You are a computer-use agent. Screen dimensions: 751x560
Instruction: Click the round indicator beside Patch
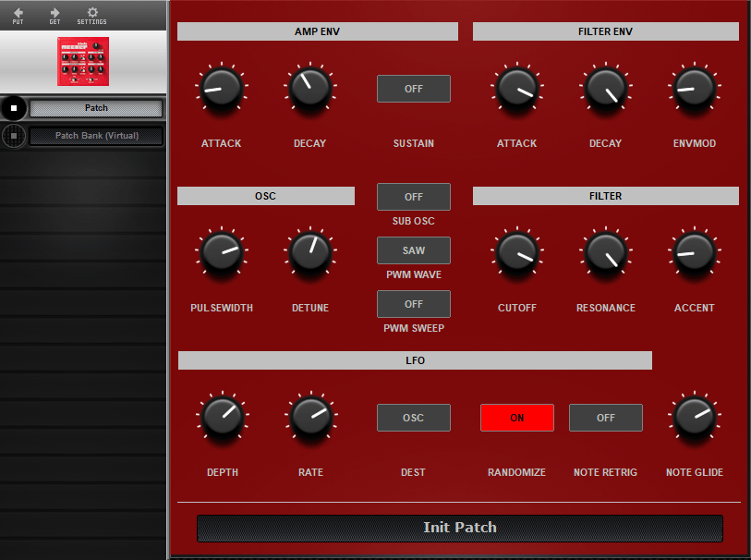click(x=12, y=108)
